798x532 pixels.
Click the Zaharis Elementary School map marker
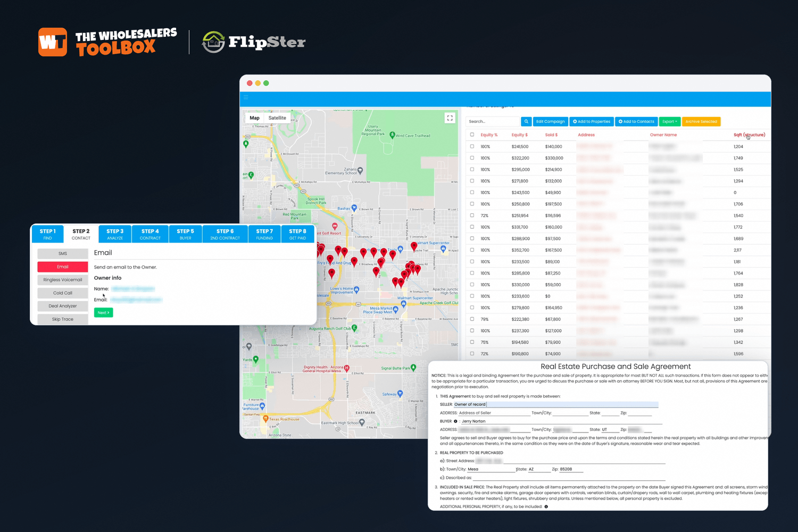[360, 171]
